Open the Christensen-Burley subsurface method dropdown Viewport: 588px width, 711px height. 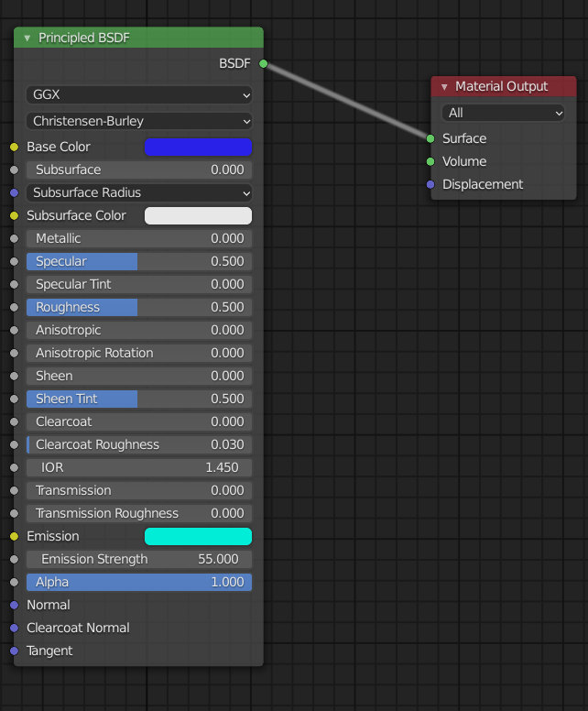139,121
